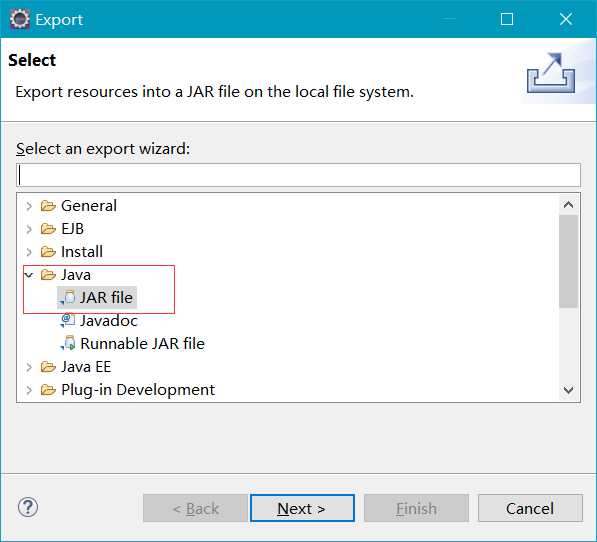Select the JAR file jar icon
Viewport: 597px width, 542px height.
point(68,297)
